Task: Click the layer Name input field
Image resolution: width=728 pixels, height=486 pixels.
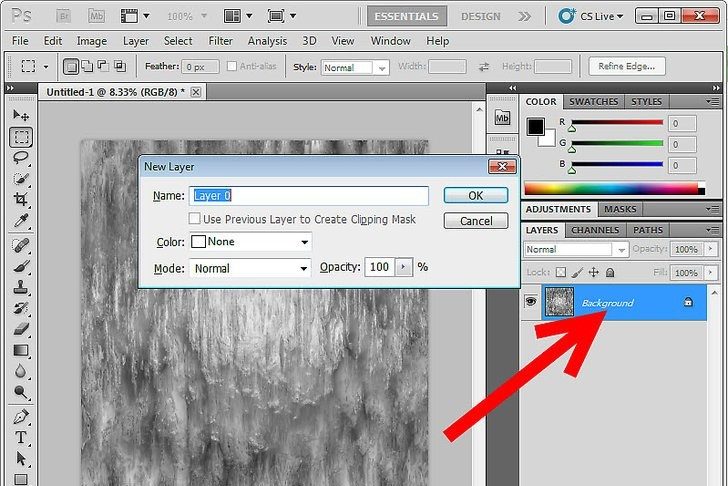Action: (310, 196)
